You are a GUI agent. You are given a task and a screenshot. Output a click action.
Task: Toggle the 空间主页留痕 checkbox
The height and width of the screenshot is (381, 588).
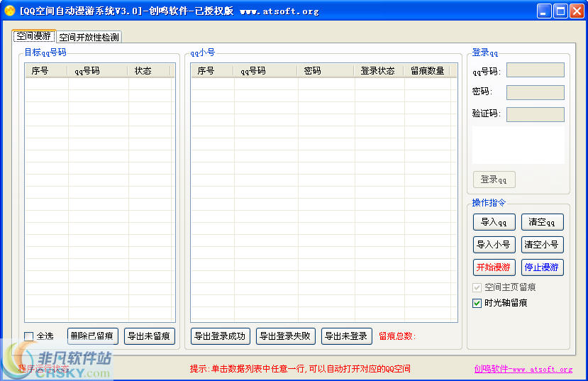(477, 287)
